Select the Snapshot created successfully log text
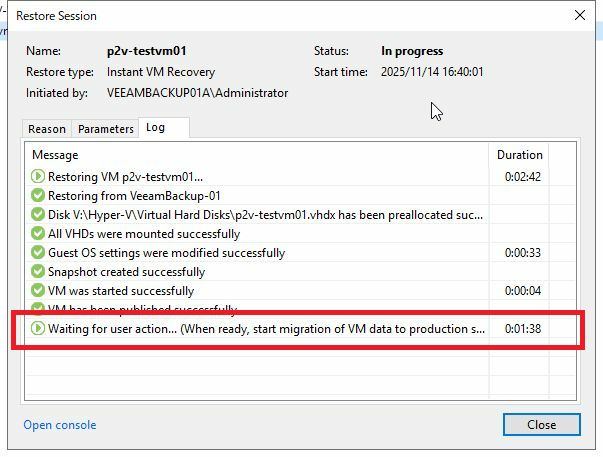This screenshot has height=457, width=603. point(126,272)
